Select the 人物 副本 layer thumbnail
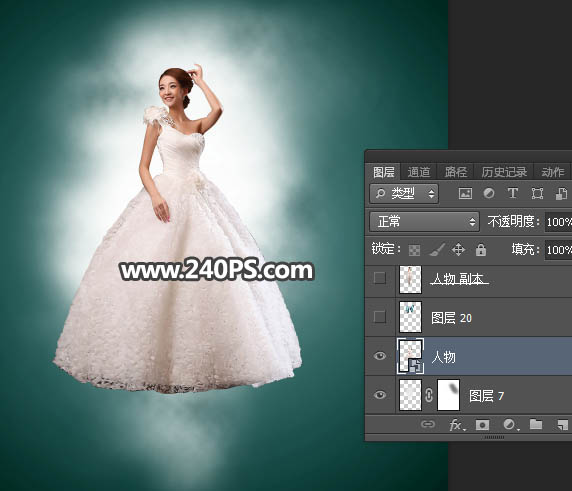 click(410, 280)
